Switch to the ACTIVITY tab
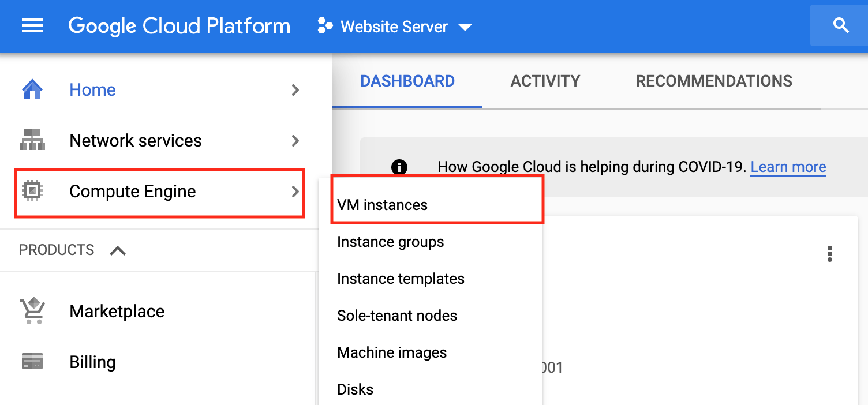 point(545,81)
